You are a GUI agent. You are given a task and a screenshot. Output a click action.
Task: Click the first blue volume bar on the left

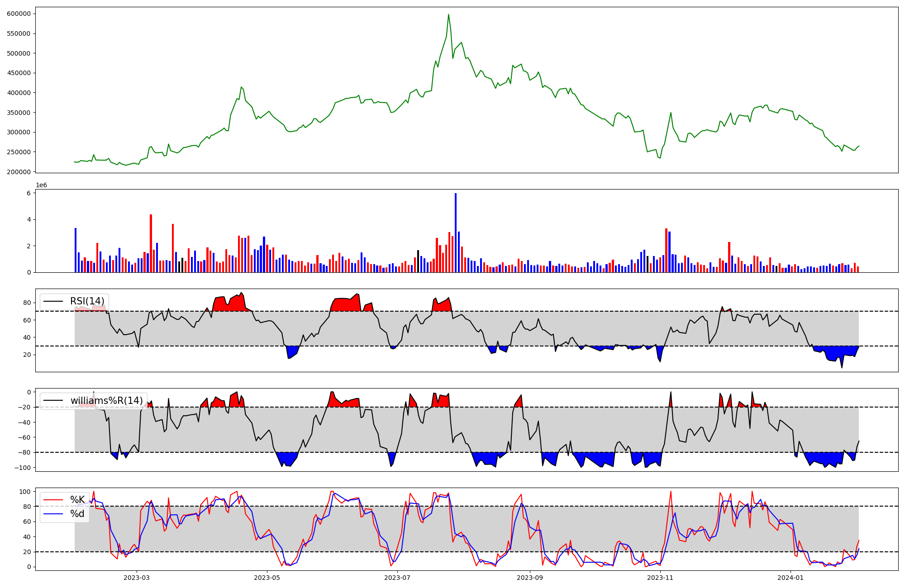tap(76, 250)
